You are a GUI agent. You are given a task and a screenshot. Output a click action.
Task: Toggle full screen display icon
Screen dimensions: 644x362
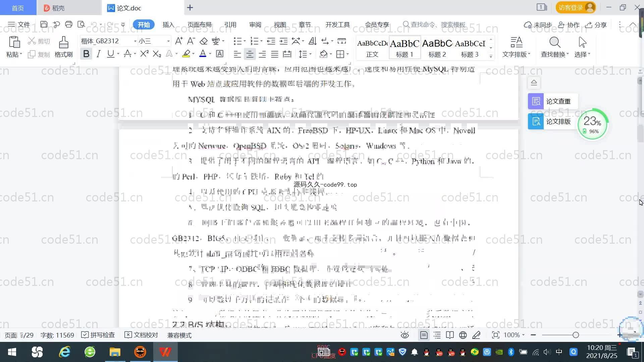[x=495, y=335]
